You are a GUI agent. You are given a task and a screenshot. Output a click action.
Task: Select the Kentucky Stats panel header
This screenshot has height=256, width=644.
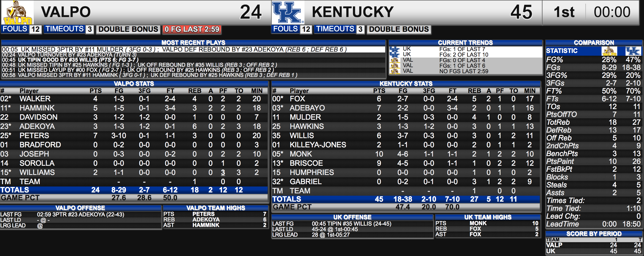coord(406,84)
